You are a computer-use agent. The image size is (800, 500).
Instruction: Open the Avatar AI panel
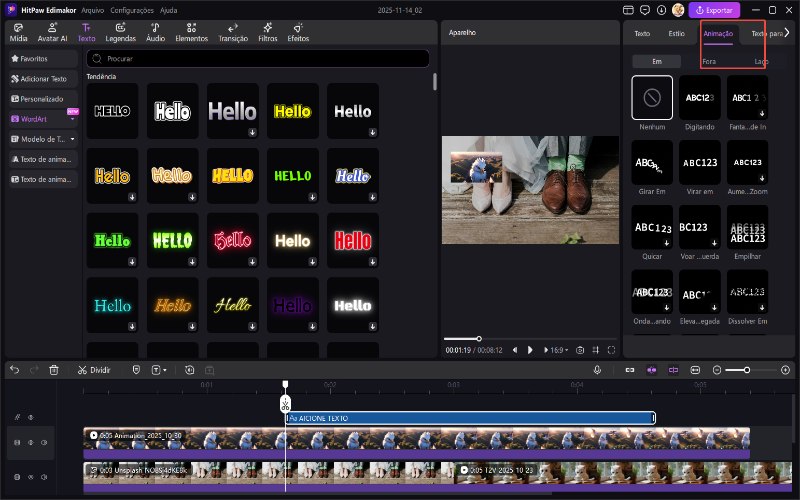[51, 32]
